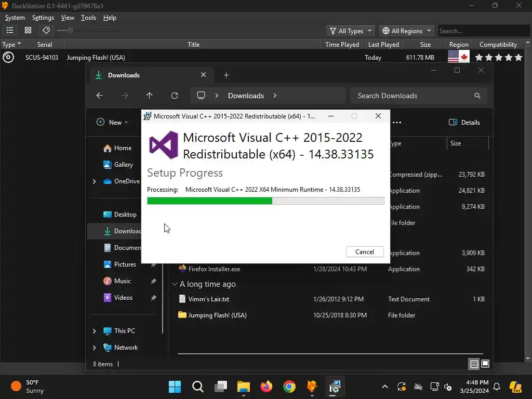
Task: Open the weather widget showing 50°F Sunny
Action: [x=27, y=387]
